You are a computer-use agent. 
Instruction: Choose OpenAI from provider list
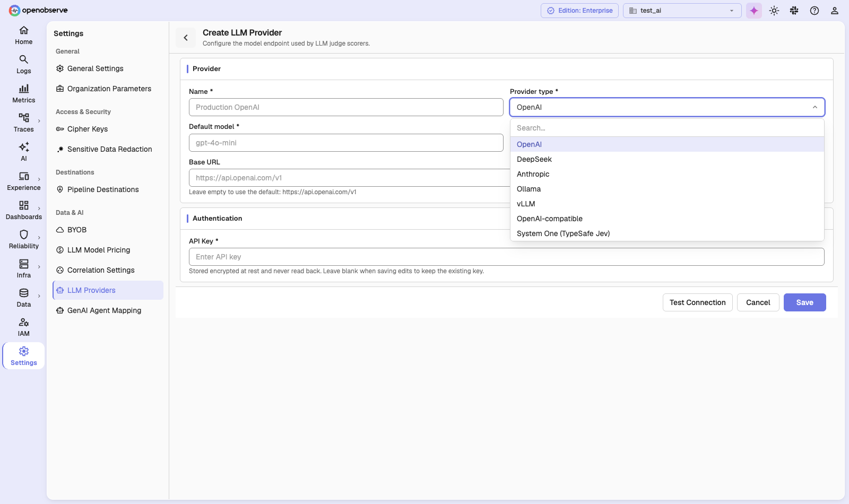pyautogui.click(x=667, y=144)
